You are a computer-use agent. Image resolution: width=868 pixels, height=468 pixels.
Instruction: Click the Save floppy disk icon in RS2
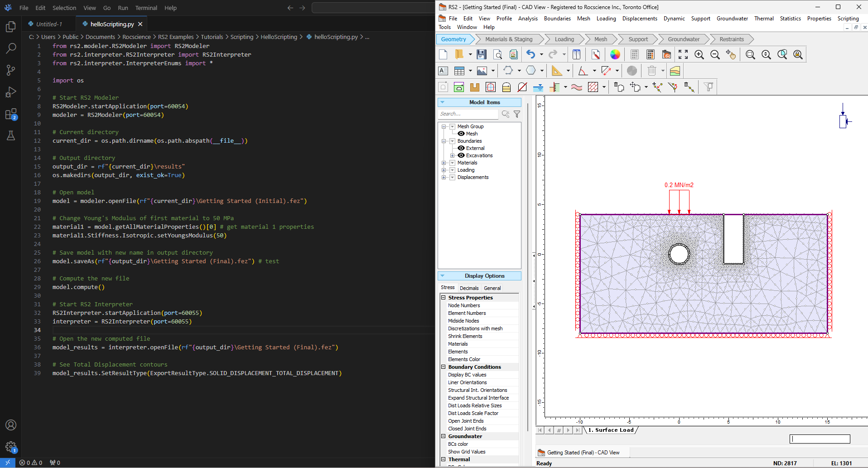click(482, 55)
